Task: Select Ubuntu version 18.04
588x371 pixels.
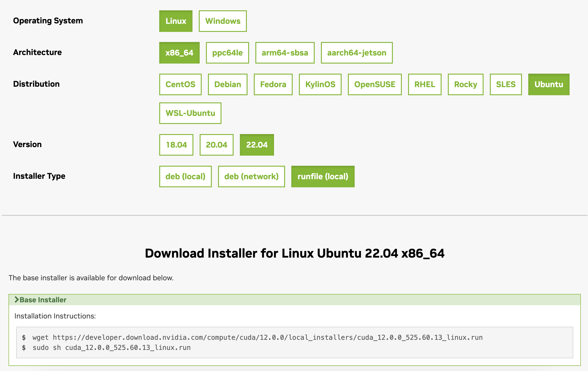Action: [176, 145]
